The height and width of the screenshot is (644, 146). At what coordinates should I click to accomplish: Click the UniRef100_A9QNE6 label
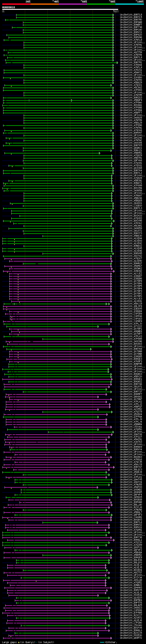[131, 331]
